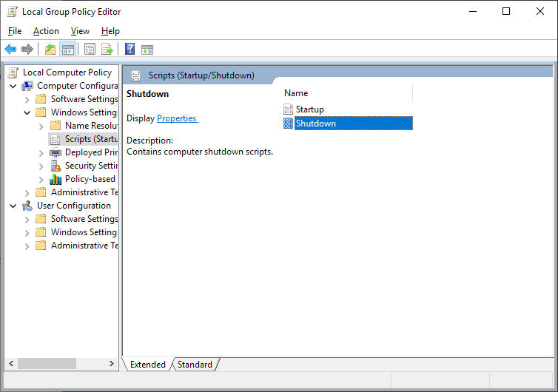Viewport: 558px width, 392px height.
Task: Click the User Configuration user icon
Action: pyautogui.click(x=27, y=206)
